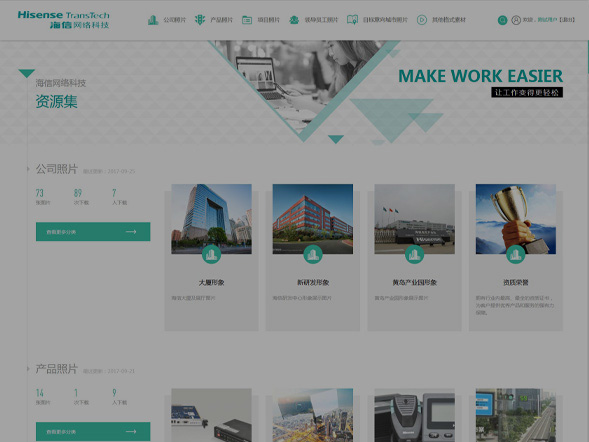Click the play icon for 其他格式素材

pyautogui.click(x=422, y=20)
